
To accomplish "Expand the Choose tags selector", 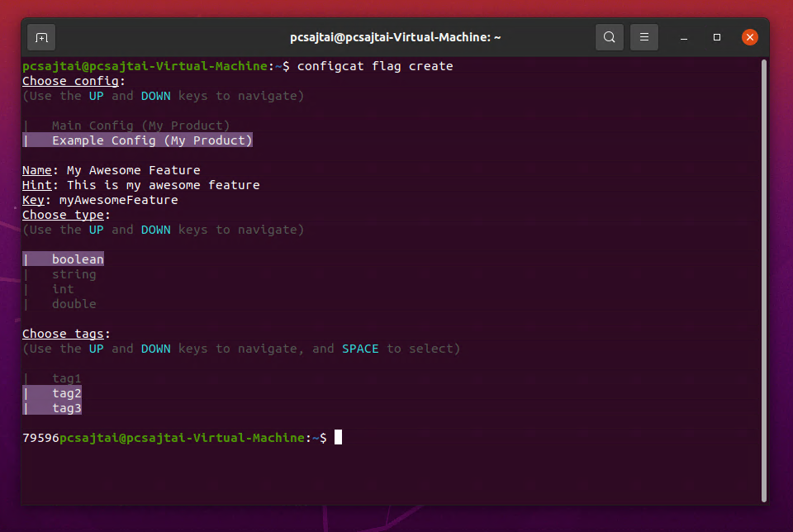I will pyautogui.click(x=63, y=333).
